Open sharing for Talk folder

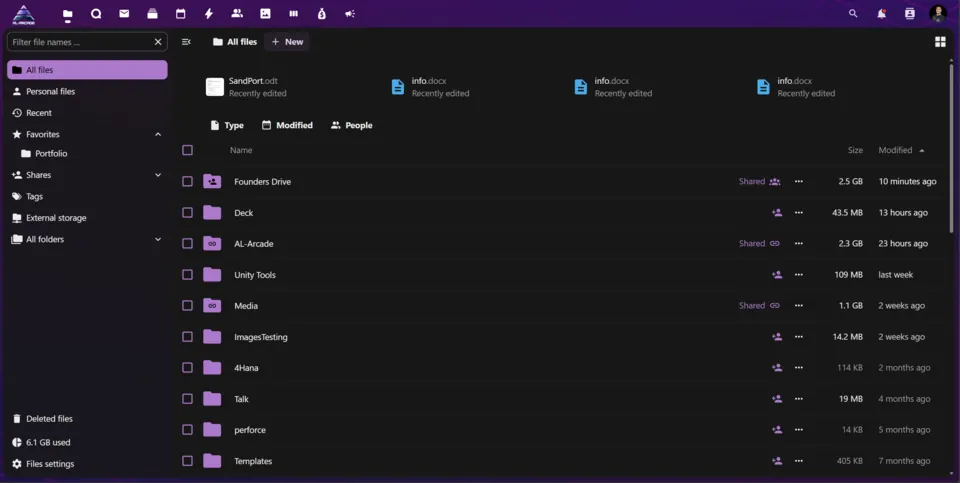click(x=777, y=399)
